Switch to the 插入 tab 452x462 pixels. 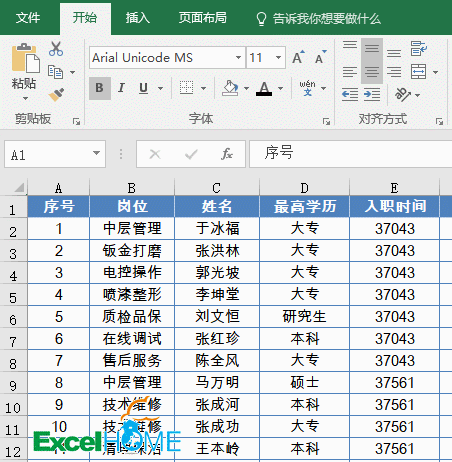tap(138, 18)
